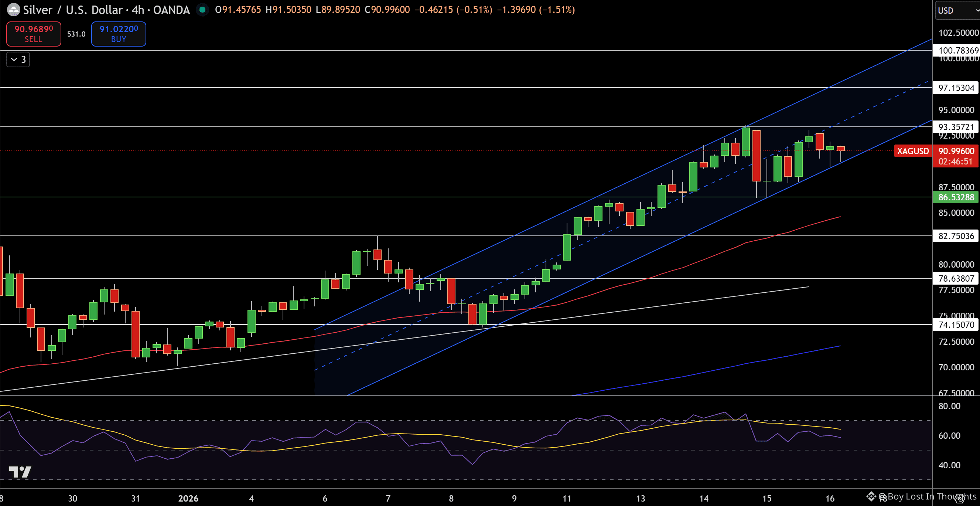Viewport: 980px width, 506px height.
Task: Click the 74.15070 support level label
Action: [x=956, y=325]
